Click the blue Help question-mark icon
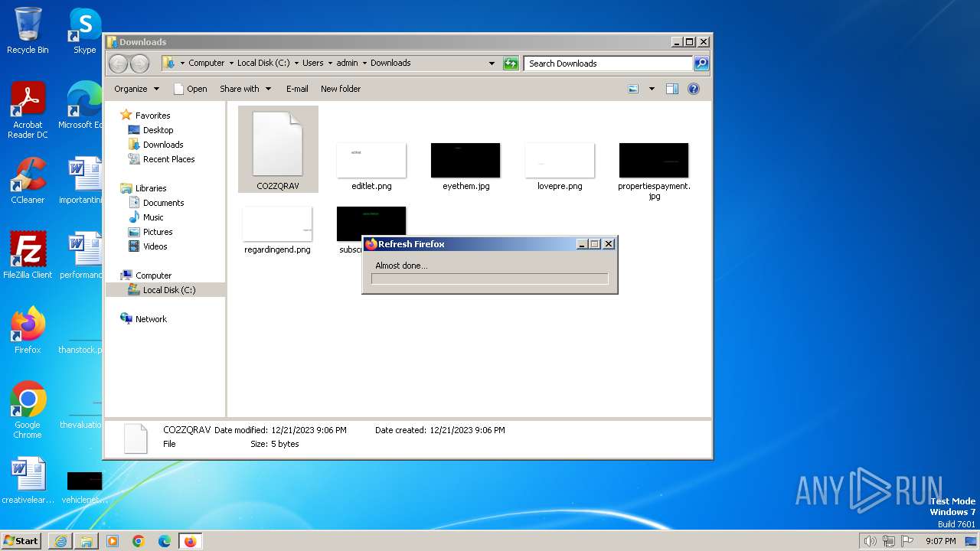This screenshot has height=551, width=980. tap(694, 89)
